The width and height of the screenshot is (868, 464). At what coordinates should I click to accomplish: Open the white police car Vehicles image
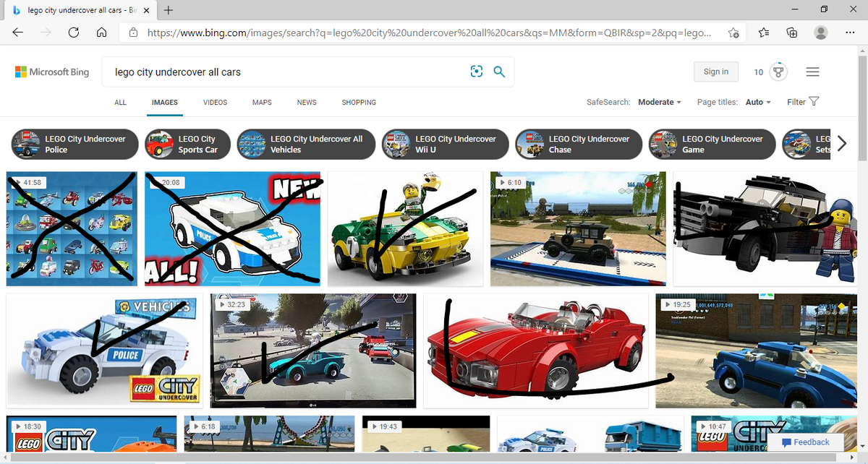click(x=105, y=351)
